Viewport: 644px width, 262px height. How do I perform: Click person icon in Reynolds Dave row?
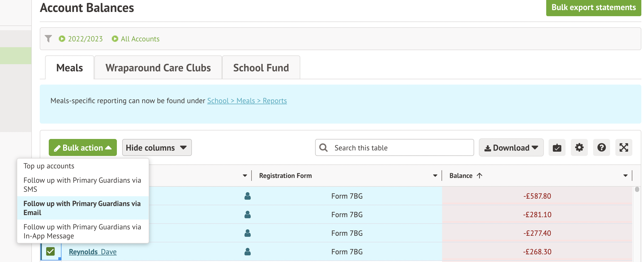pyautogui.click(x=248, y=252)
